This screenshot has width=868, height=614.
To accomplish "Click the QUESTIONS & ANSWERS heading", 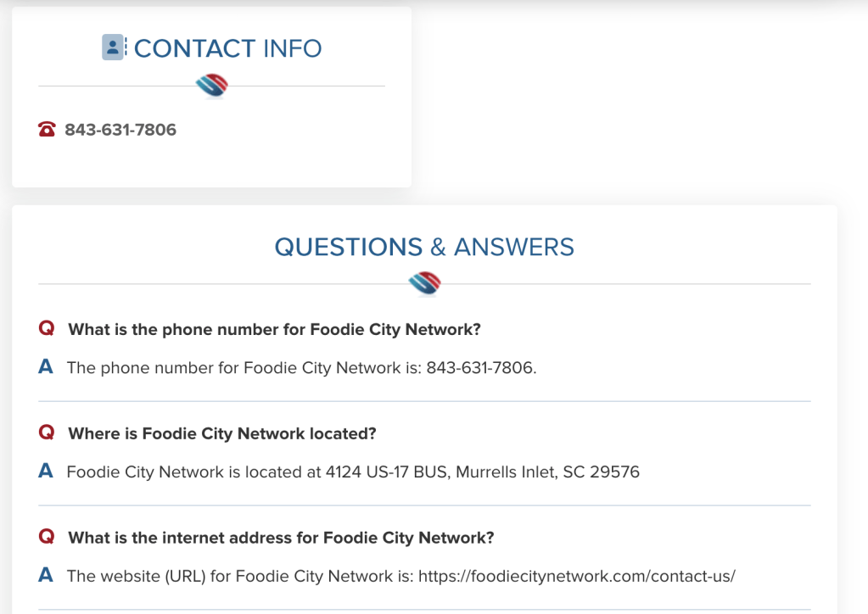I will click(424, 247).
